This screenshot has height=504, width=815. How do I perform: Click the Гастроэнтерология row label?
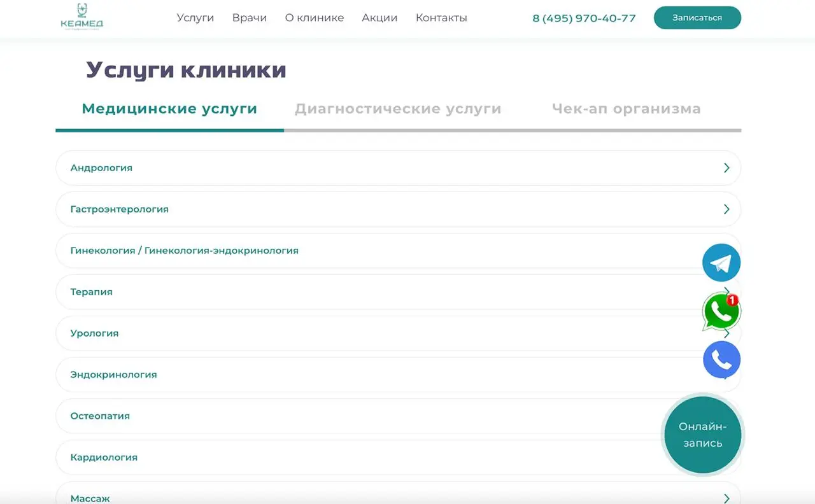pos(120,209)
